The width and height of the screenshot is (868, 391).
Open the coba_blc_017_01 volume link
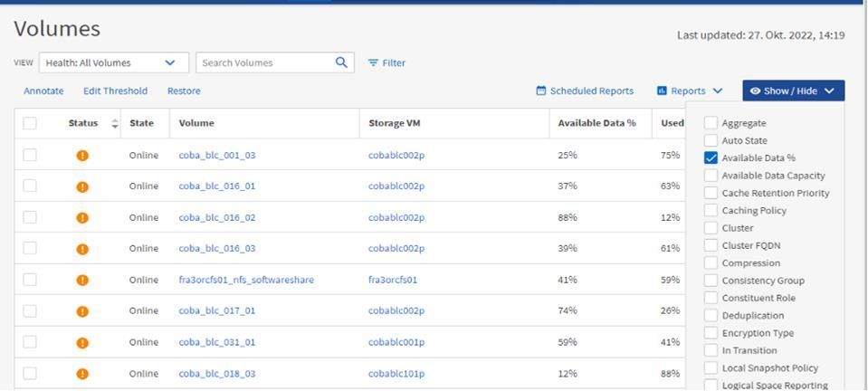coord(217,310)
